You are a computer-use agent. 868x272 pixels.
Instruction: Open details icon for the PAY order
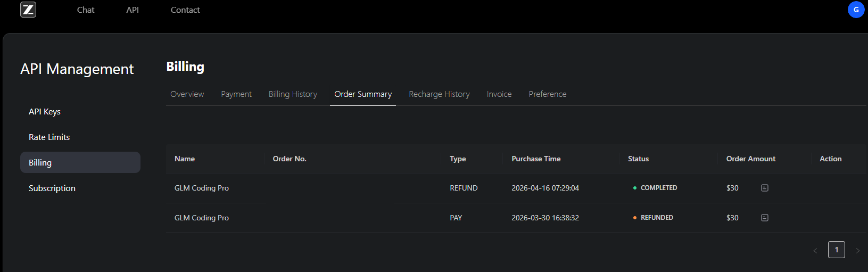point(765,218)
